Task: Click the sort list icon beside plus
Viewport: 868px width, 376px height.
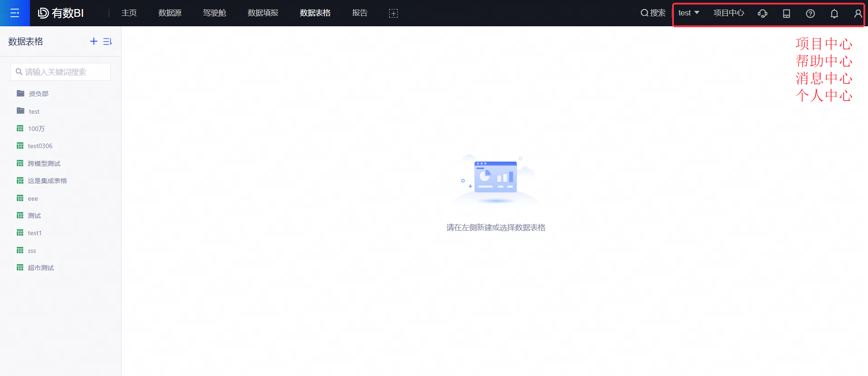Action: click(107, 42)
